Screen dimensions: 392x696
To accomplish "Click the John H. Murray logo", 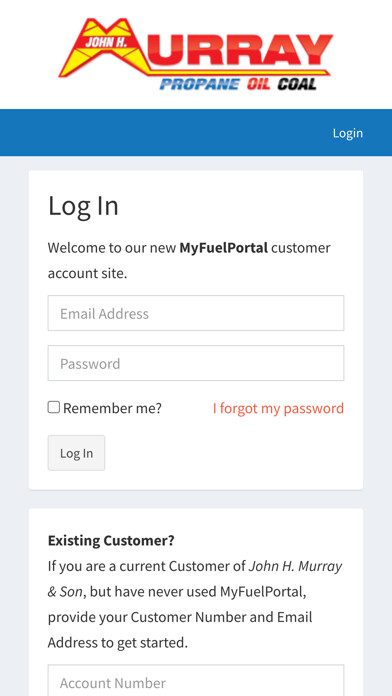I will click(196, 54).
